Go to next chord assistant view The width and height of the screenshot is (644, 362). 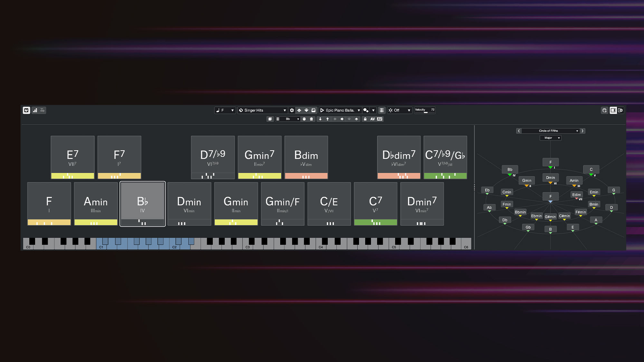[x=582, y=131]
